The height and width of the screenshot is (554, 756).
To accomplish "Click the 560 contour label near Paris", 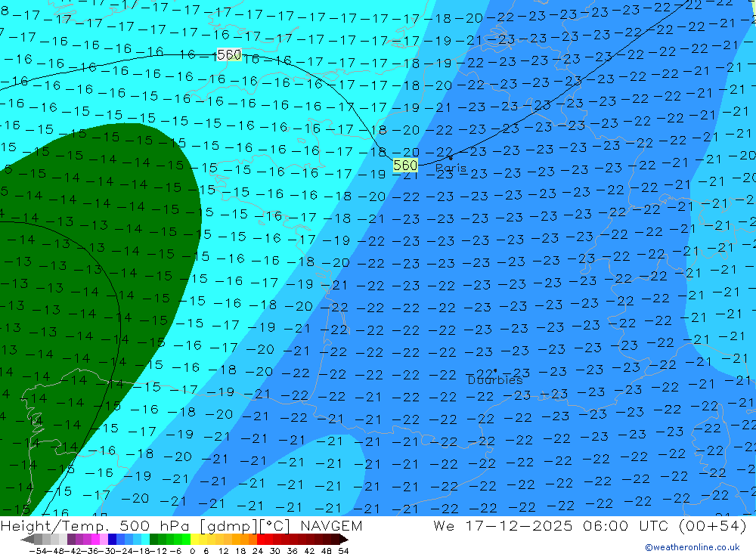I will tap(405, 166).
